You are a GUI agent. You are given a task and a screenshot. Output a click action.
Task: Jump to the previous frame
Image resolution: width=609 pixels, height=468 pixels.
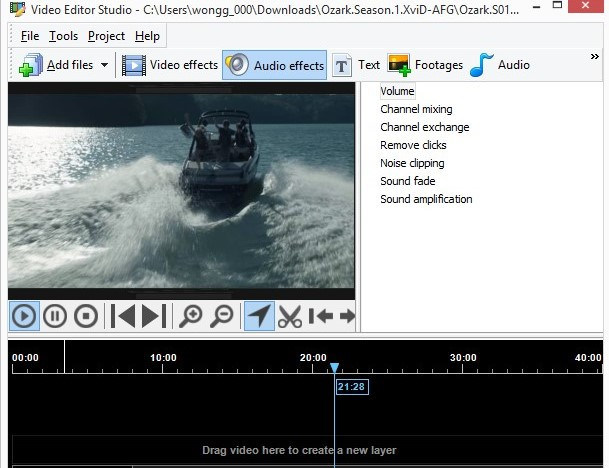(123, 316)
